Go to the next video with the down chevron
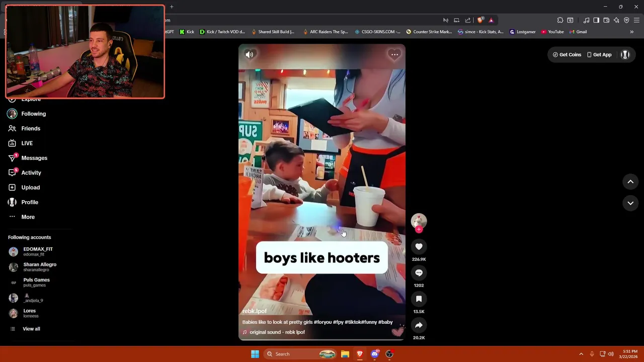This screenshot has width=644, height=362. (630, 203)
